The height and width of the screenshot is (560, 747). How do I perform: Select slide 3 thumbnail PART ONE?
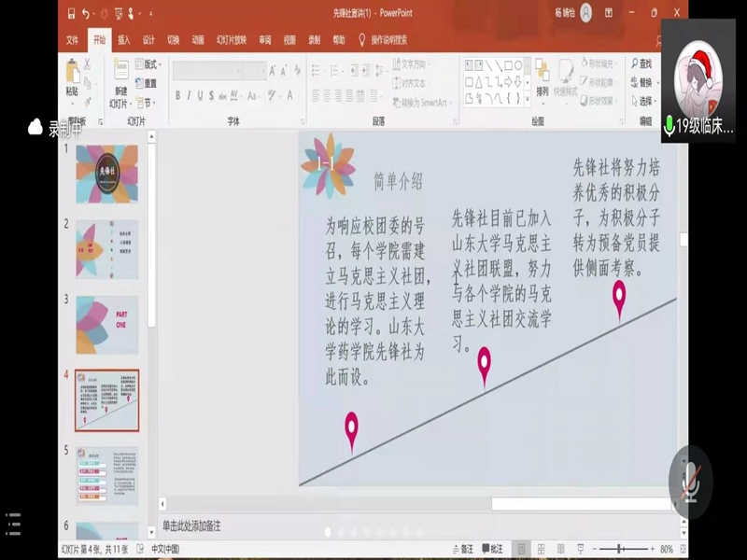(106, 324)
